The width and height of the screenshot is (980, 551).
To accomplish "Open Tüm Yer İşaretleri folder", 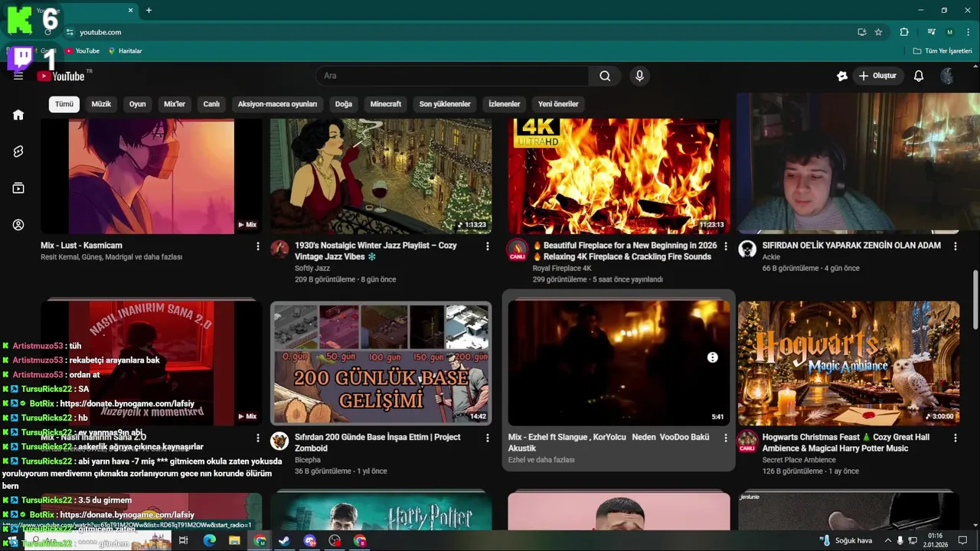I will (942, 51).
